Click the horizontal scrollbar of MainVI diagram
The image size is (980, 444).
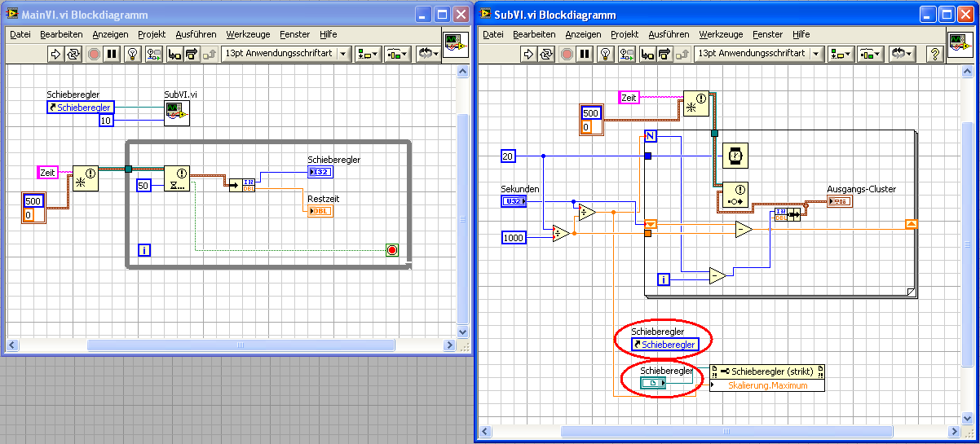click(240, 345)
